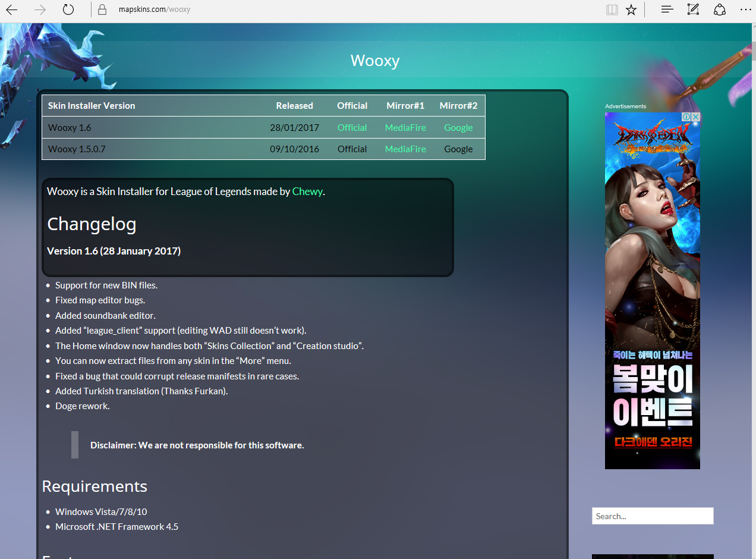
Task: Click the Mirror#2 column header
Action: point(458,105)
